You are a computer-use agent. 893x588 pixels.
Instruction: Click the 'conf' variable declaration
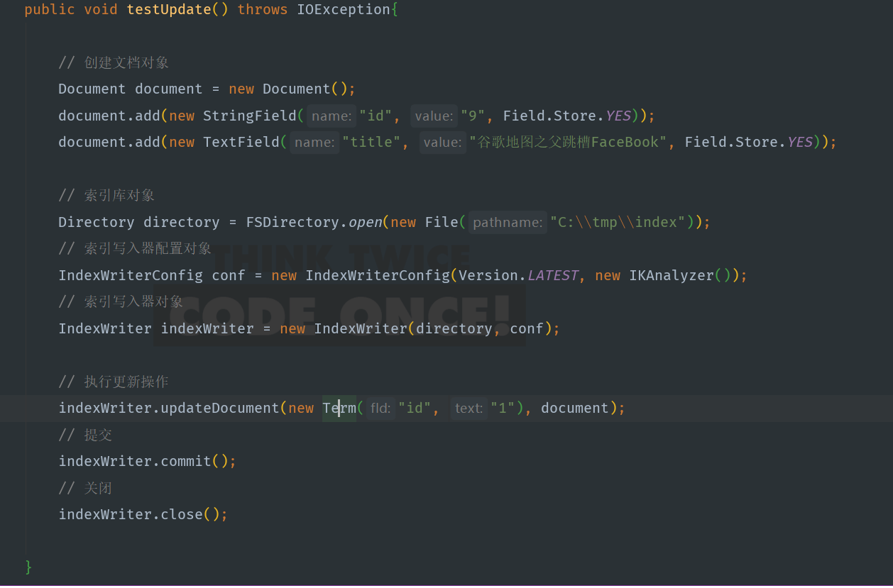[x=229, y=275]
